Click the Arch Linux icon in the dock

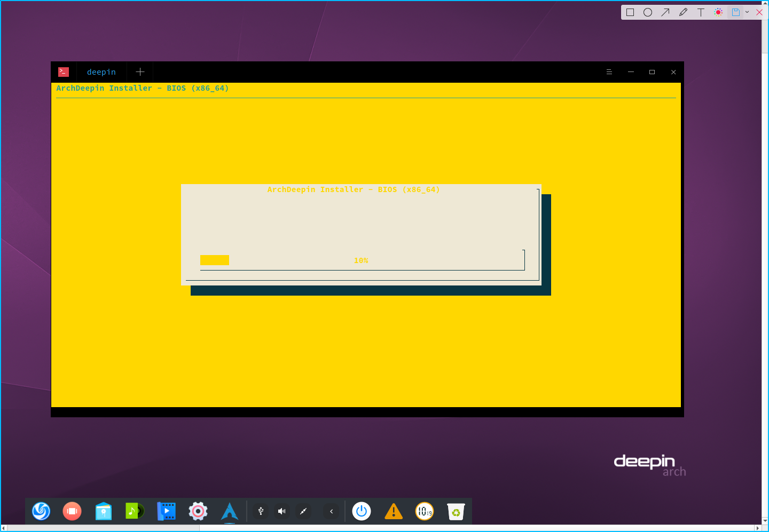230,511
